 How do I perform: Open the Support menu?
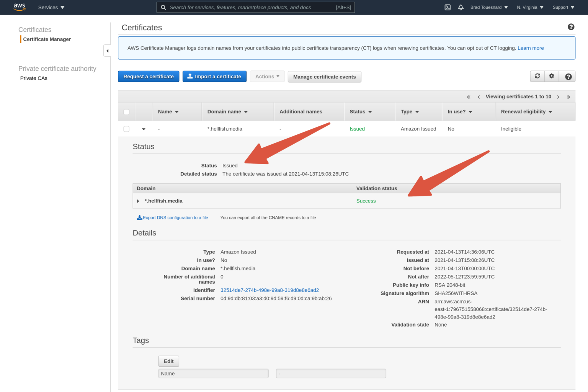point(563,7)
